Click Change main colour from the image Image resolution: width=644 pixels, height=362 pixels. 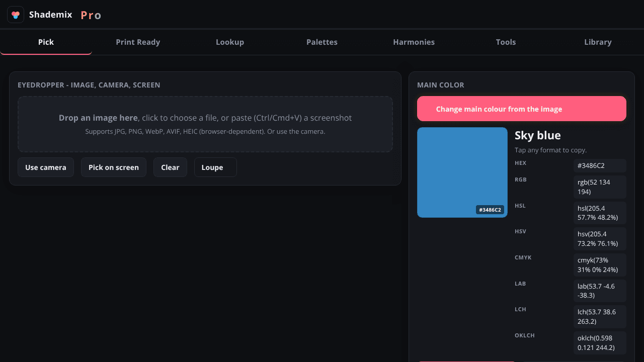point(522,109)
